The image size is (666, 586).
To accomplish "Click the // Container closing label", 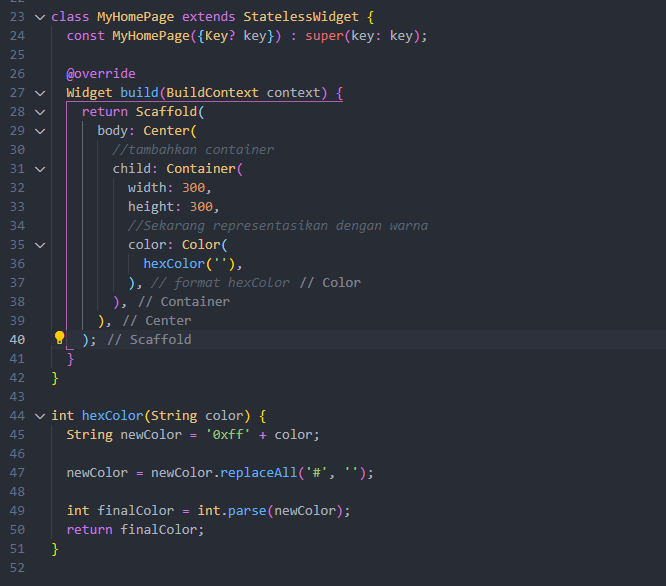I will tap(184, 302).
